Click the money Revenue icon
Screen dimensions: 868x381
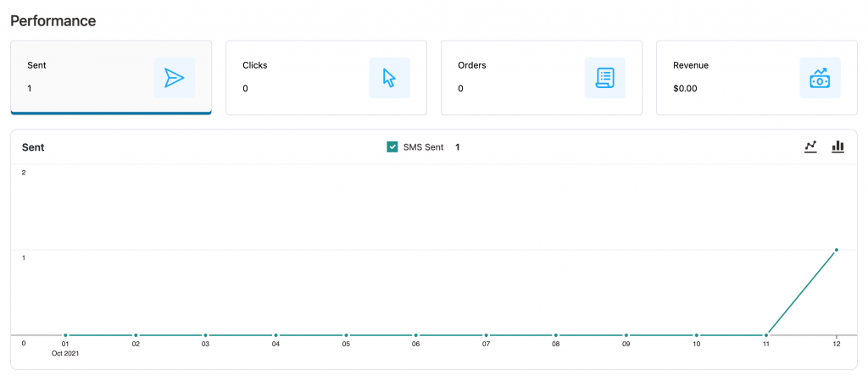(820, 78)
